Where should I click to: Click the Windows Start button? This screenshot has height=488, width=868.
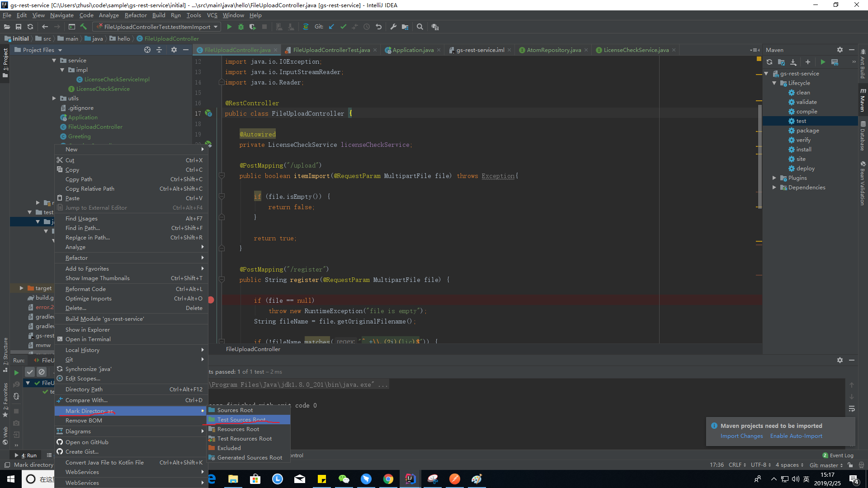[x=11, y=479]
